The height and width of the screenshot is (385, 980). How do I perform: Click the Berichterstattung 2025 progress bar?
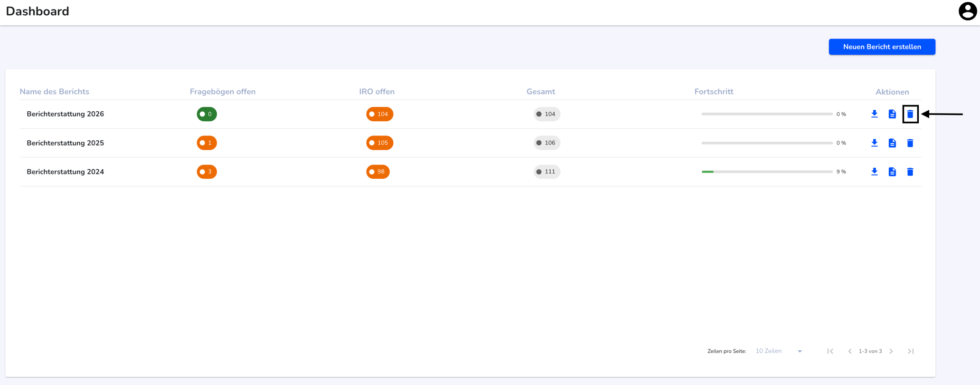(767, 143)
